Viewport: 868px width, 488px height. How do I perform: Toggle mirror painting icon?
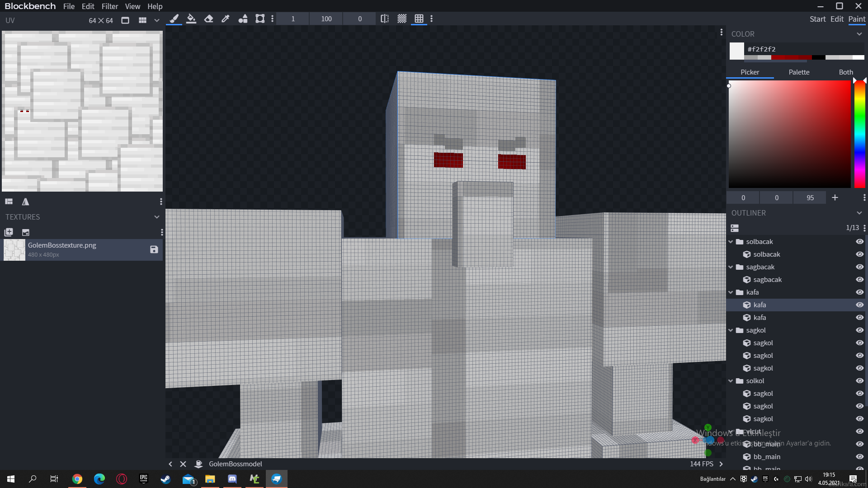tap(385, 19)
